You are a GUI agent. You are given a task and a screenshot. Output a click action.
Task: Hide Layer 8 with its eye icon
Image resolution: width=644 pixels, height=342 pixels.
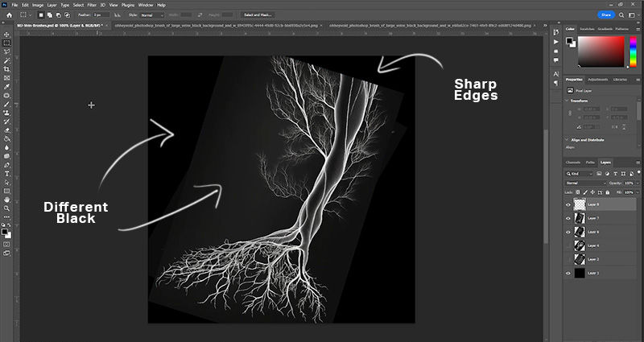click(568, 204)
